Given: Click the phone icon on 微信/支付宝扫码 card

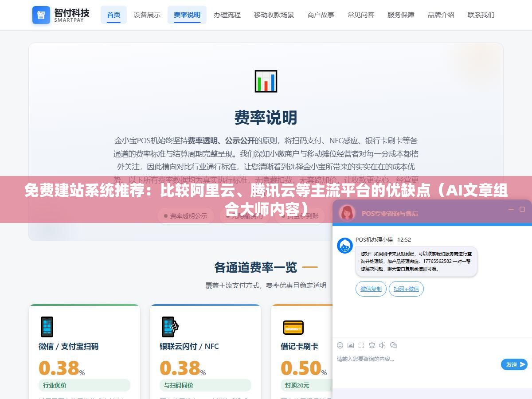Looking at the screenshot, I should (47, 327).
